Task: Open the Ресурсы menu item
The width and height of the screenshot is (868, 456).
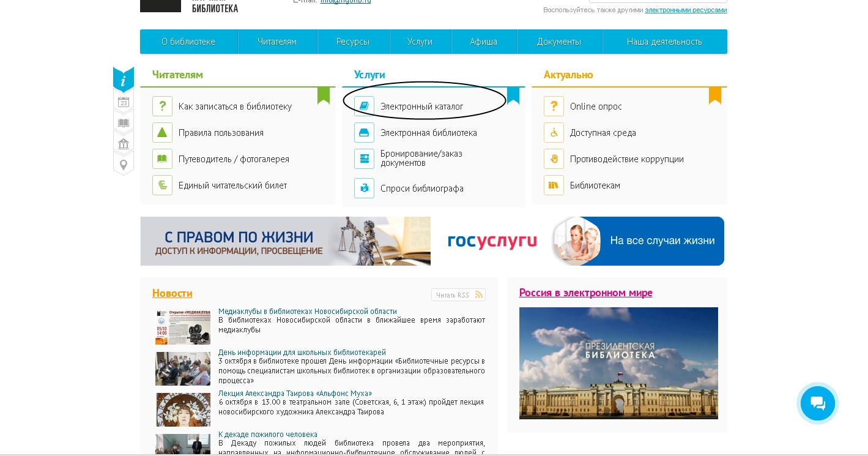Action: click(x=353, y=42)
